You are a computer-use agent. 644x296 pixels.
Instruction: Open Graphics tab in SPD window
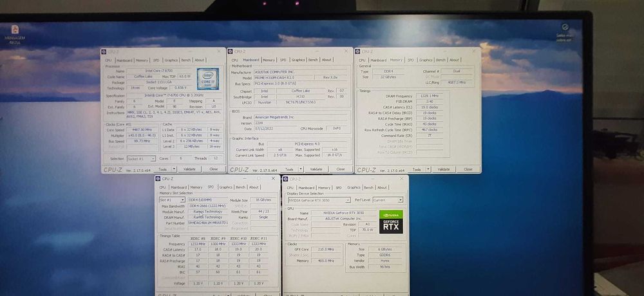pos(225,187)
